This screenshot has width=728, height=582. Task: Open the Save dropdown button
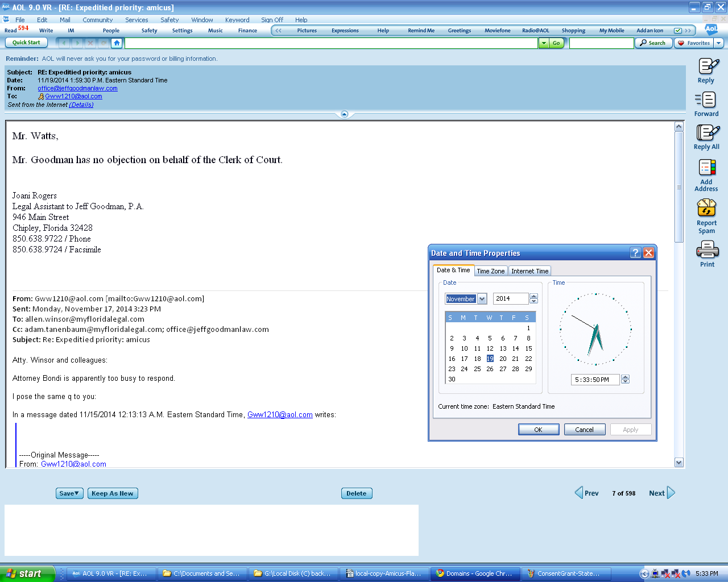(x=69, y=493)
